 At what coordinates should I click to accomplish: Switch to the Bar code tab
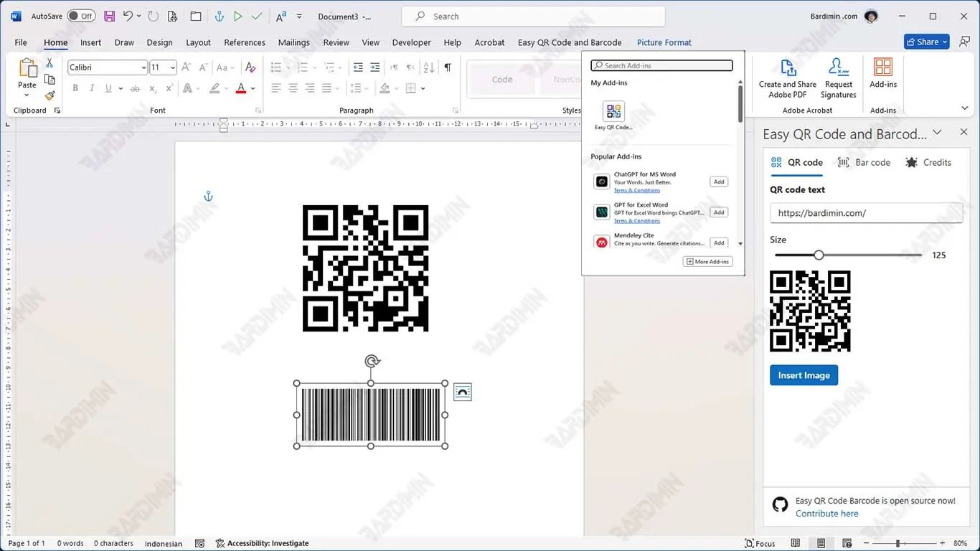(x=864, y=162)
